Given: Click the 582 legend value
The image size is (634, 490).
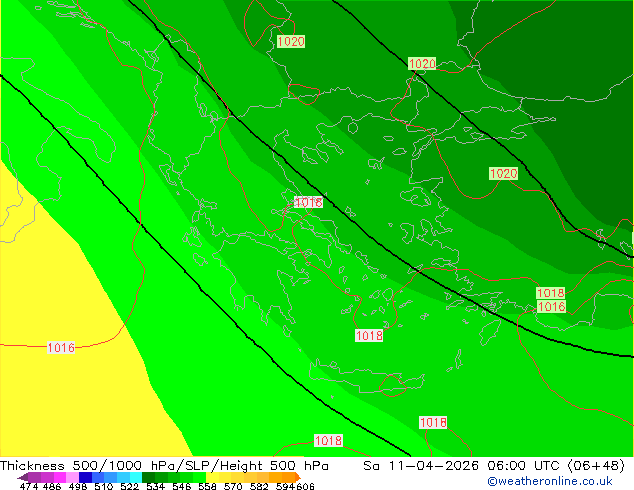Looking at the screenshot, I should coord(259,486).
